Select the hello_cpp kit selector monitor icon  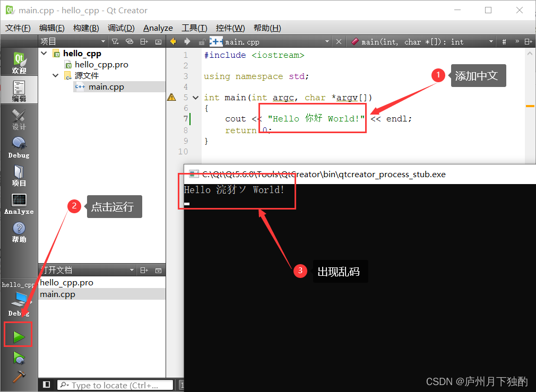tap(20, 300)
